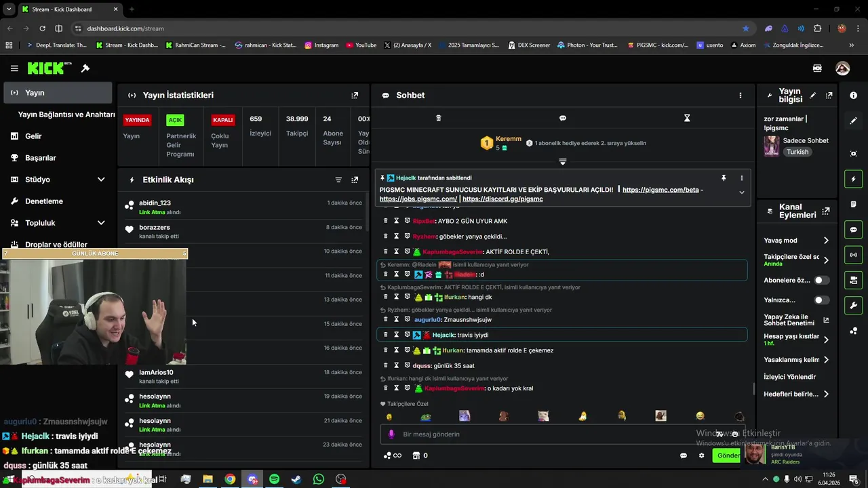Open the jobs.pigsmc.com link
Screen dimensions: 868x488
point(418,199)
